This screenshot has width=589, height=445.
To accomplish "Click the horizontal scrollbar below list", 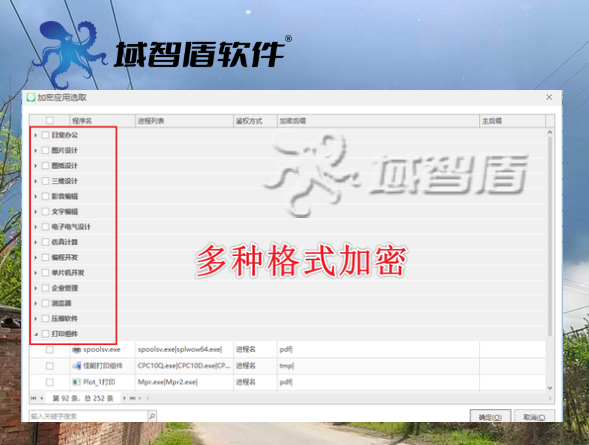I will coord(349,398).
